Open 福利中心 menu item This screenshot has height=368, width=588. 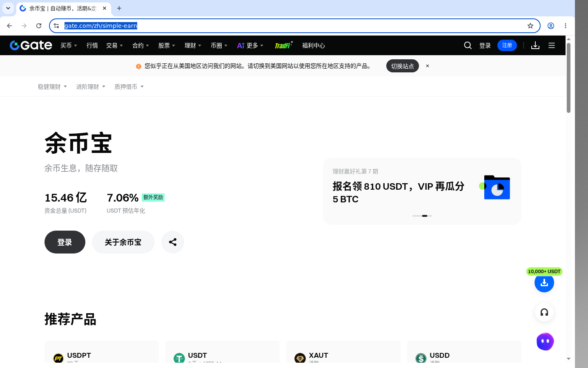tap(314, 45)
